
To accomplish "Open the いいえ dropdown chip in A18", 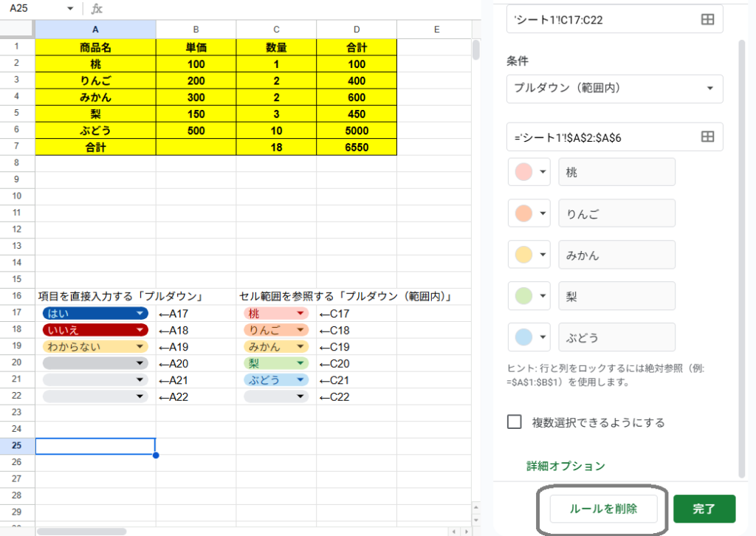I will (95, 330).
